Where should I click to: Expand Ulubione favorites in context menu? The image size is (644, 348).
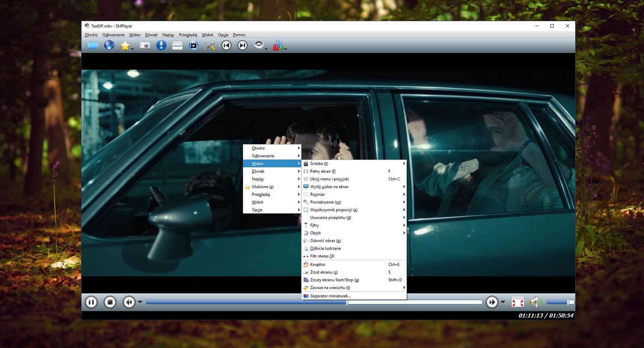pyautogui.click(x=272, y=187)
